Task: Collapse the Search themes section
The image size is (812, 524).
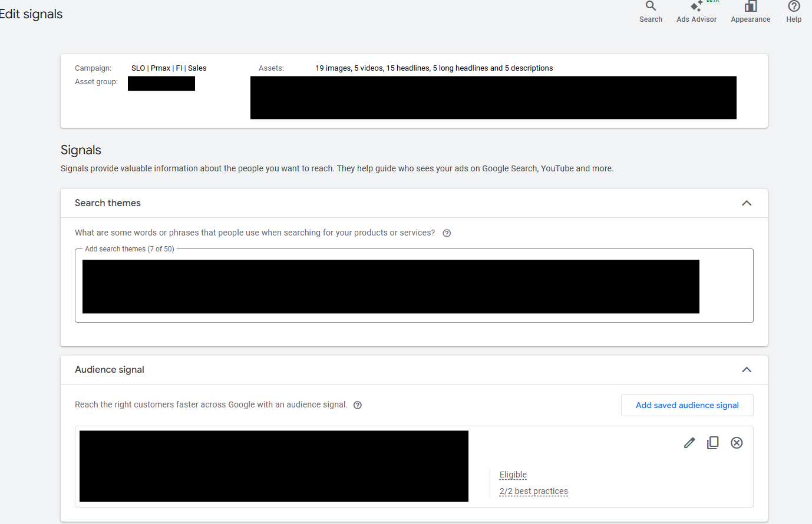Action: (x=747, y=203)
